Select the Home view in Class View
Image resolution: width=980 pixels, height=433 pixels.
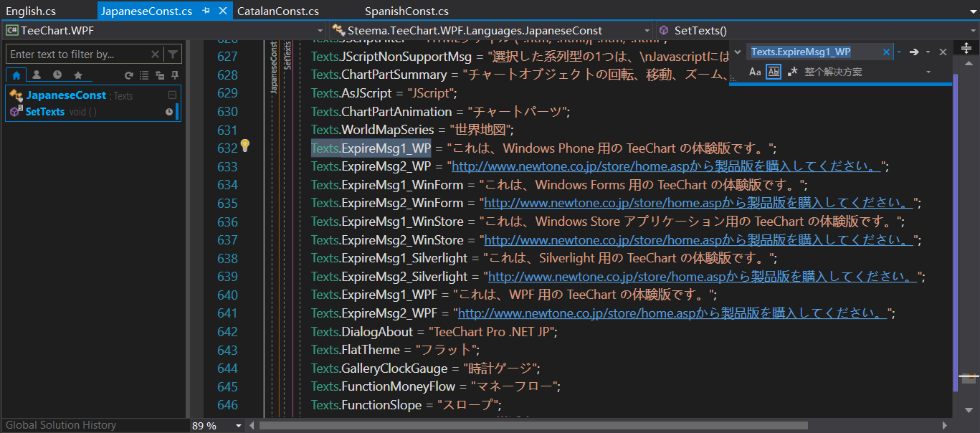(16, 75)
